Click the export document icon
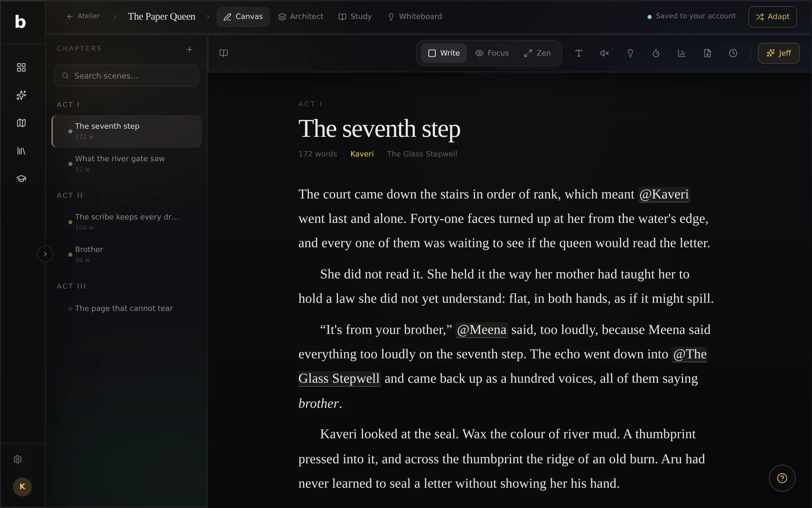 pos(707,53)
